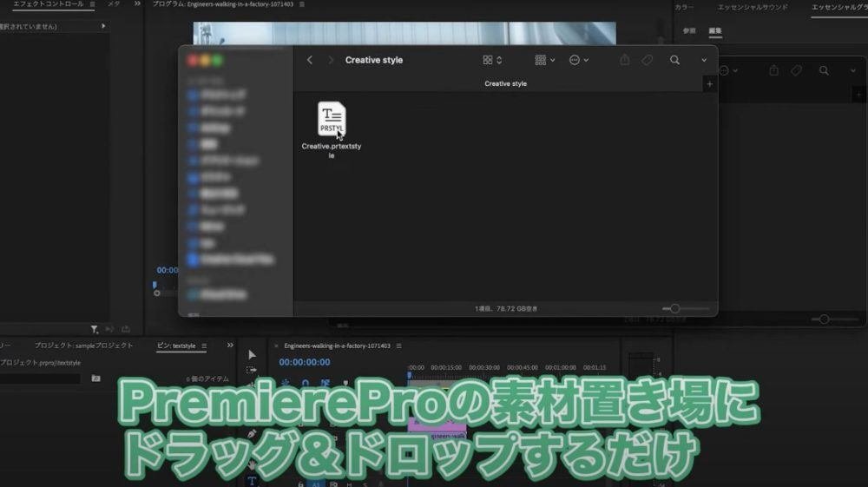Viewport: 868px width, 487px height.
Task: Select the Creative style tab in Finder
Action: 505,83
